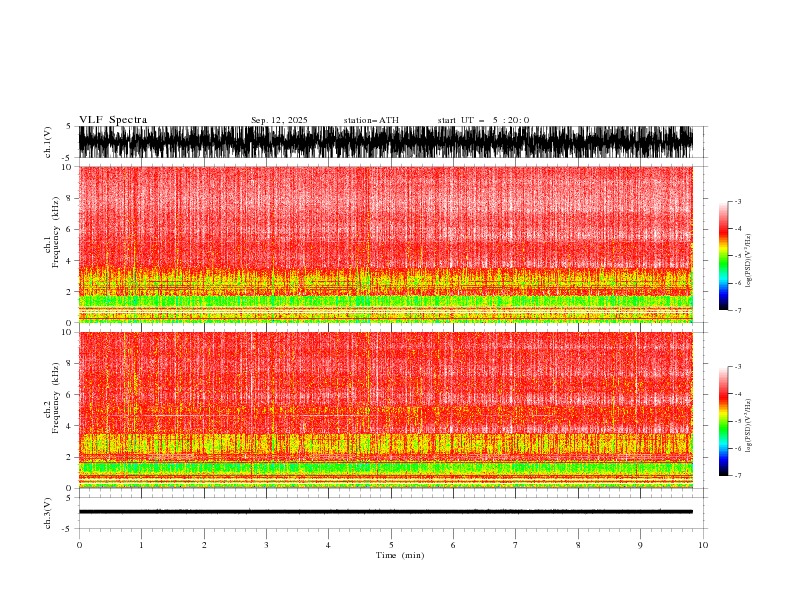Click the ch.2 spectrogram panel

tap(385, 410)
